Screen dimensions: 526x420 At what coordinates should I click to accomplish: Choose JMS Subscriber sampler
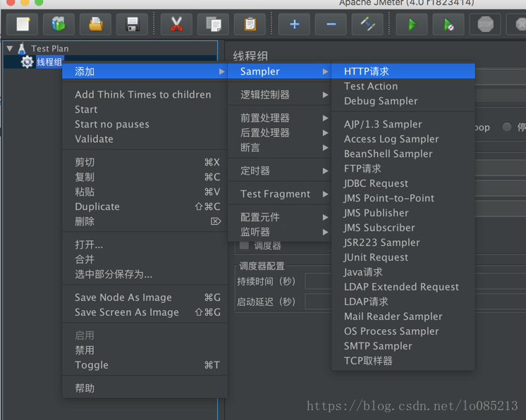coord(403,228)
